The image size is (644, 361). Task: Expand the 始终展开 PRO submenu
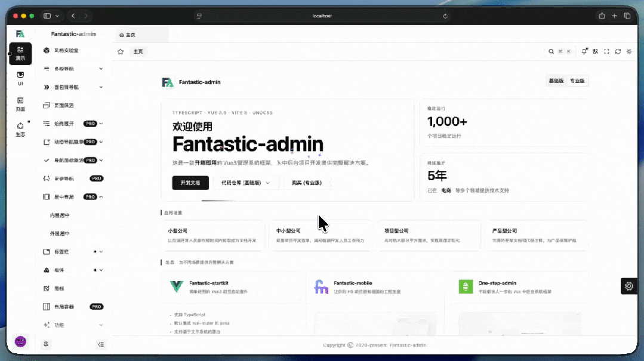[73, 124]
